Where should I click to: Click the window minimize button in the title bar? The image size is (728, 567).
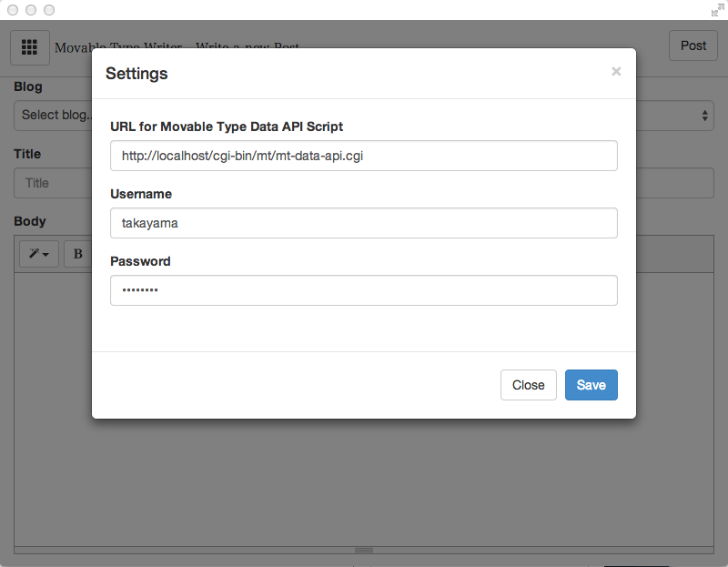pyautogui.click(x=31, y=10)
